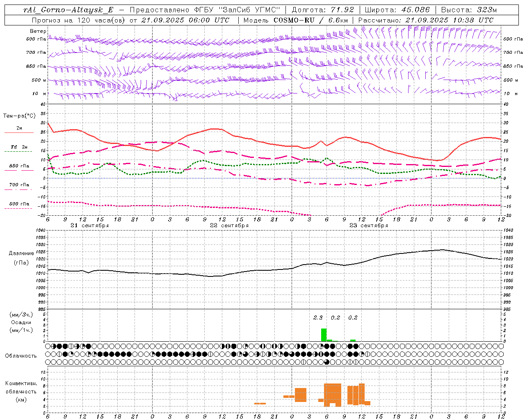525x420 pixels.
Task: Select the model name COSMO-RU / 6.6км
Action: pos(310,20)
